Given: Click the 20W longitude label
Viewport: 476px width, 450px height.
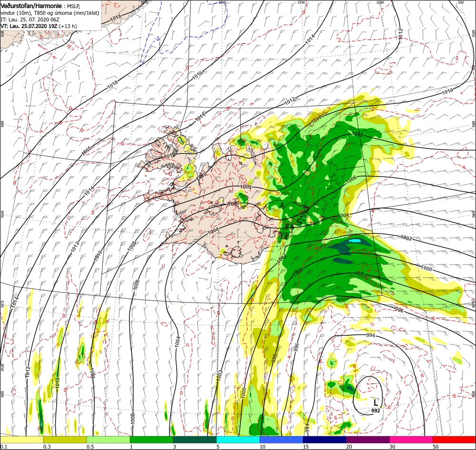Looking at the screenshot, I should tap(222, 2).
